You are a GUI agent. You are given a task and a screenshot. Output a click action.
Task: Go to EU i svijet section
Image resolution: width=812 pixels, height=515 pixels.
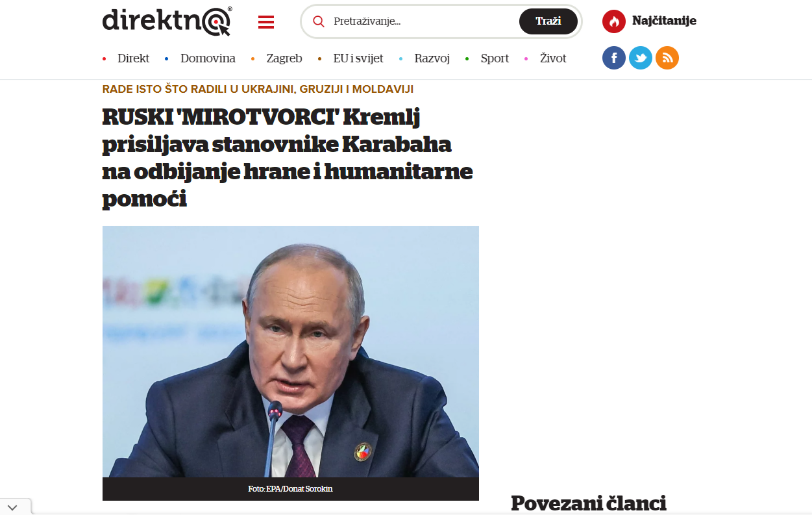358,58
